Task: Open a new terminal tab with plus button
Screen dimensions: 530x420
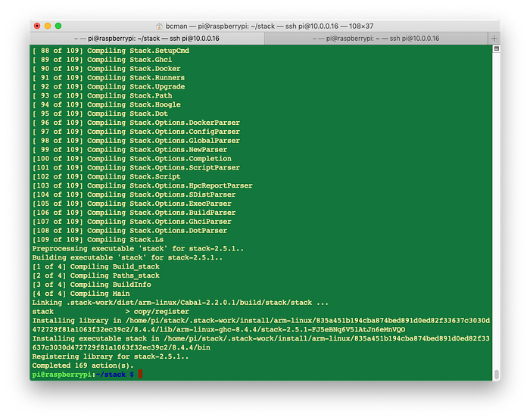Action: pyautogui.click(x=494, y=38)
